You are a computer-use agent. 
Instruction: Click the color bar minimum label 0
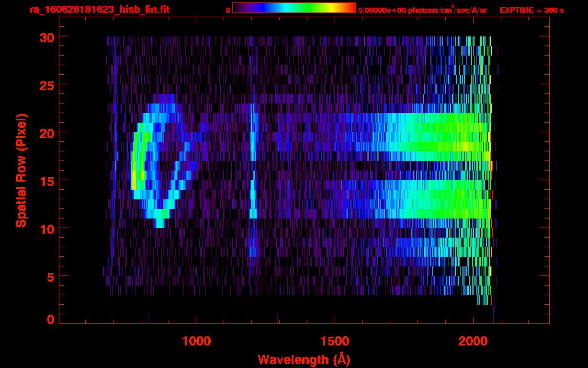(x=228, y=10)
